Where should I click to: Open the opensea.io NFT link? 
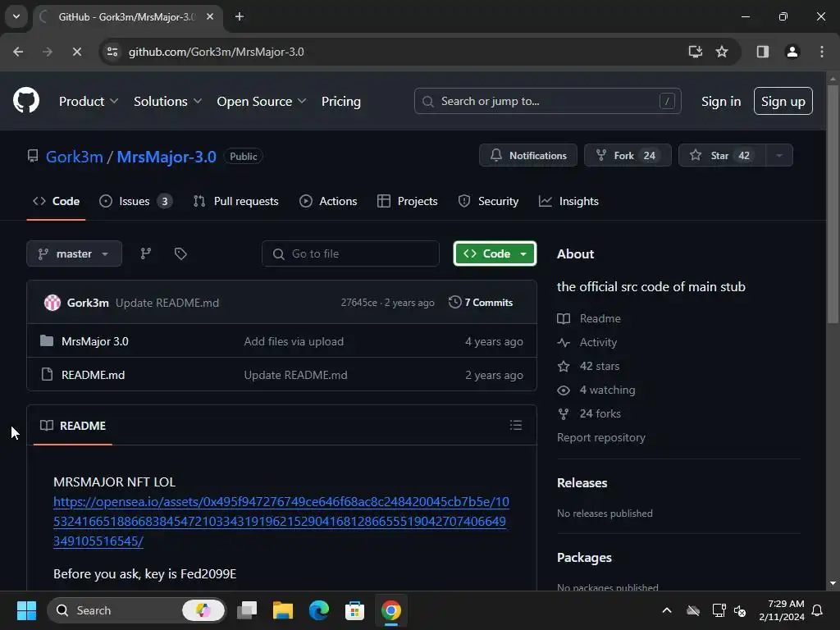pos(281,521)
